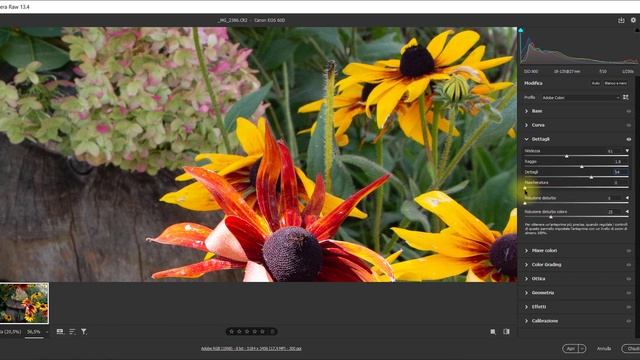
Task: Set rating to three stars
Action: pos(247,332)
